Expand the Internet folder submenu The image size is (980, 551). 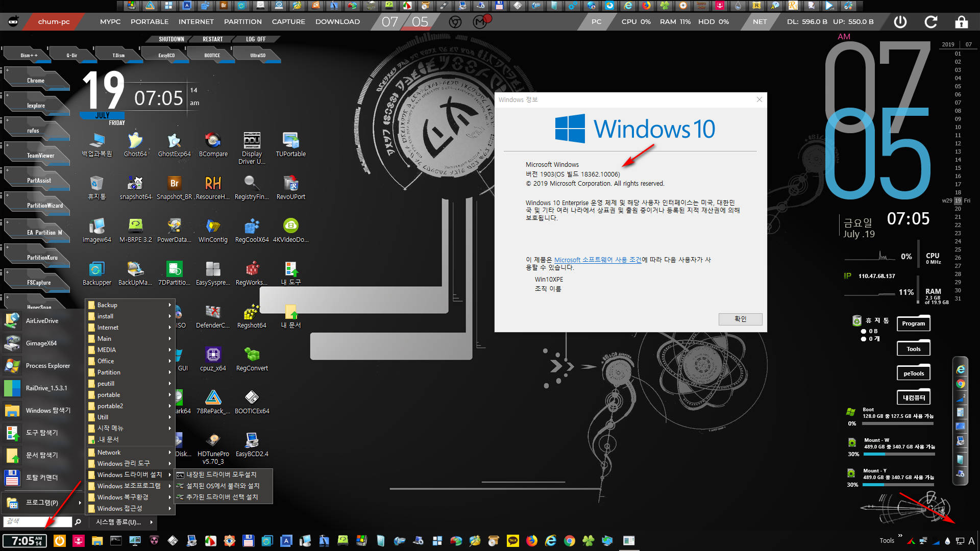click(x=130, y=327)
